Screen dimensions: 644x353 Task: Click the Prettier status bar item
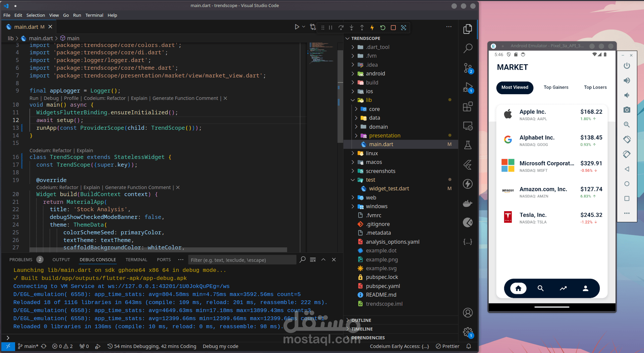point(447,346)
